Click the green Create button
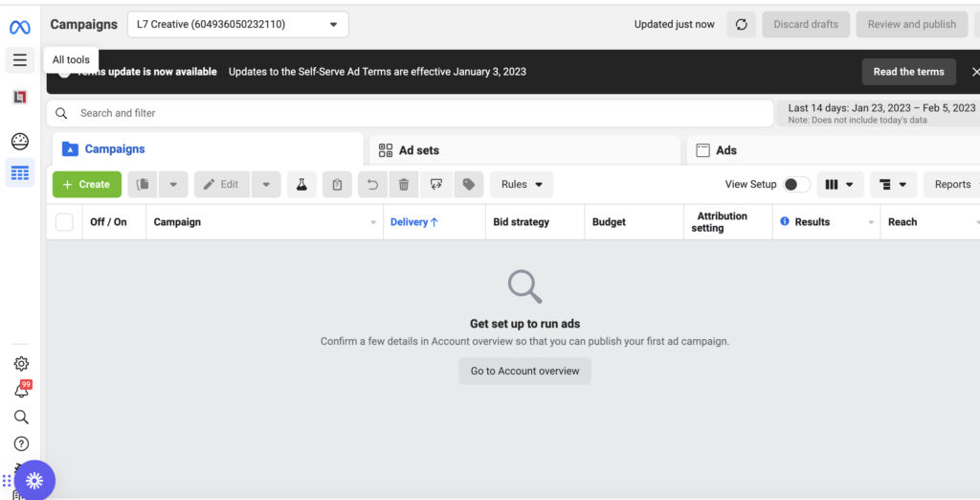Image resolution: width=980 pixels, height=500 pixels. point(87,185)
